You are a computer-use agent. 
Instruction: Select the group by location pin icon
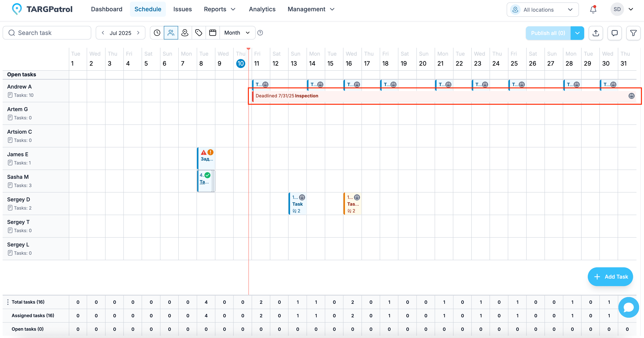pyautogui.click(x=185, y=33)
